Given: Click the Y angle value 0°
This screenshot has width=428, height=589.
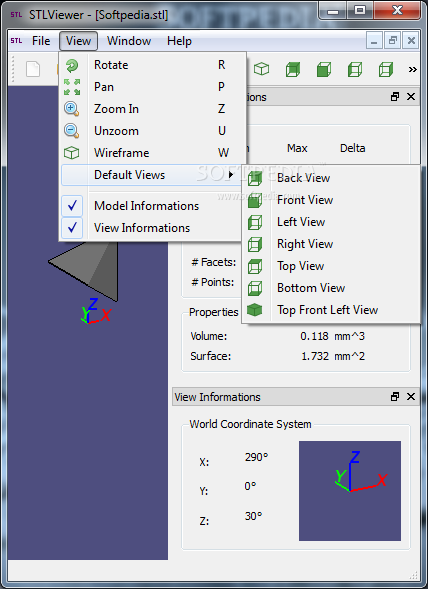Looking at the screenshot, I should [x=250, y=486].
